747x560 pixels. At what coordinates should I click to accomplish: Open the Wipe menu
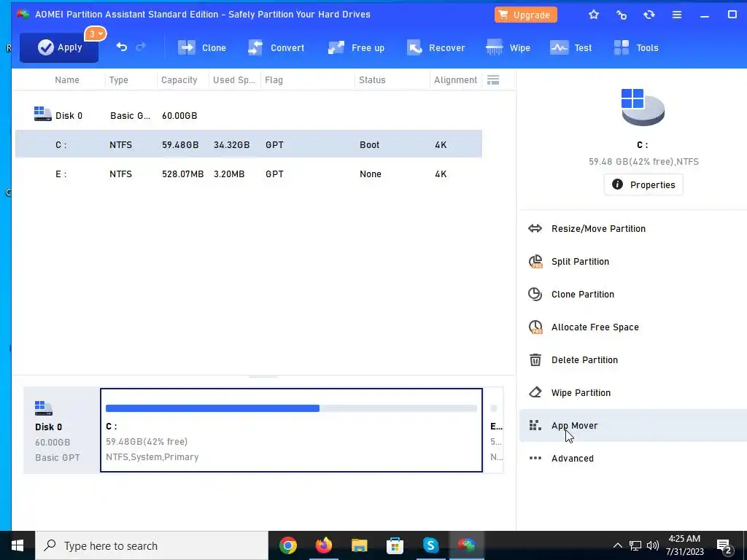(x=508, y=47)
